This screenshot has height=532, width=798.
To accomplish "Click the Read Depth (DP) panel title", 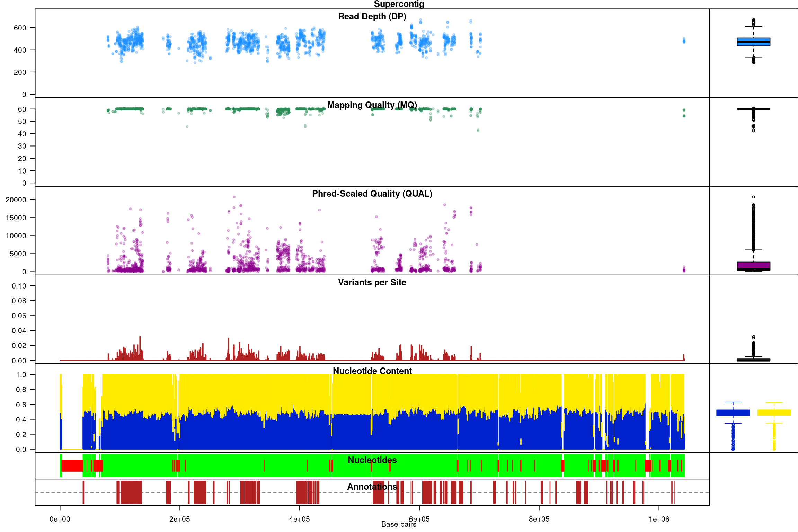I will point(372,16).
